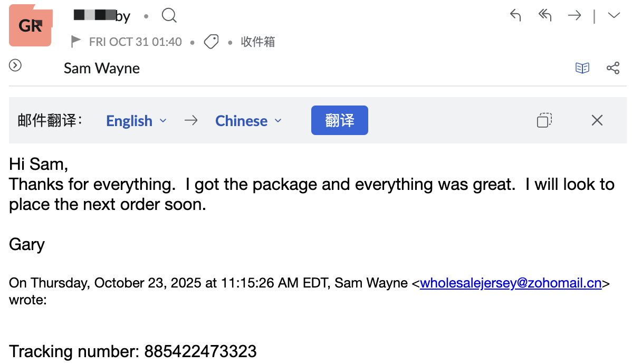Forward this email using the arrow icon
The width and height of the screenshot is (632, 364).
574,16
